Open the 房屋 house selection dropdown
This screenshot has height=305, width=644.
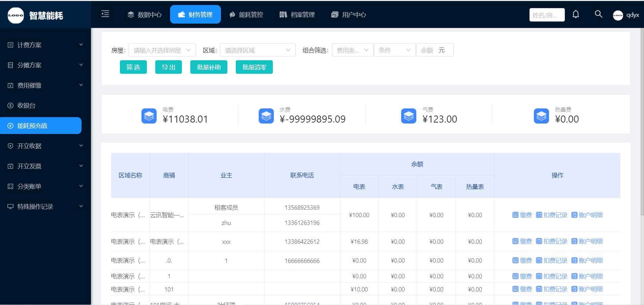pos(162,50)
